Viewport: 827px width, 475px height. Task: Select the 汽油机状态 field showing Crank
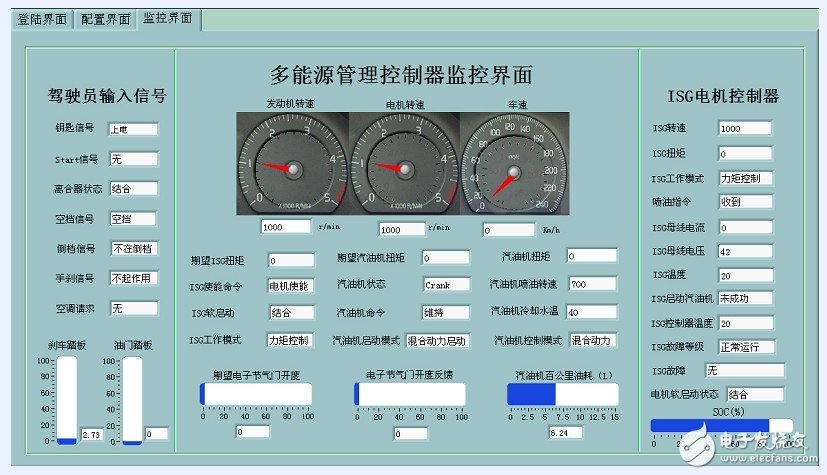click(446, 285)
